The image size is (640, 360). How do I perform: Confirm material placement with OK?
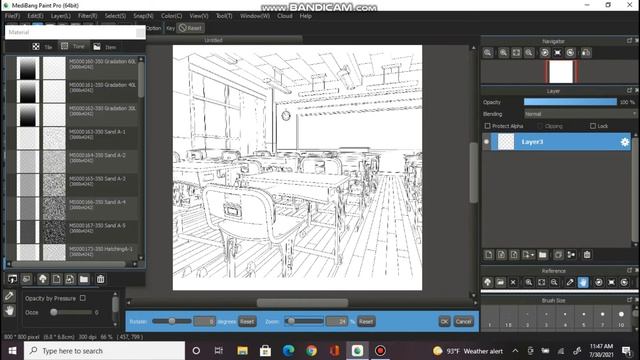coord(444,322)
